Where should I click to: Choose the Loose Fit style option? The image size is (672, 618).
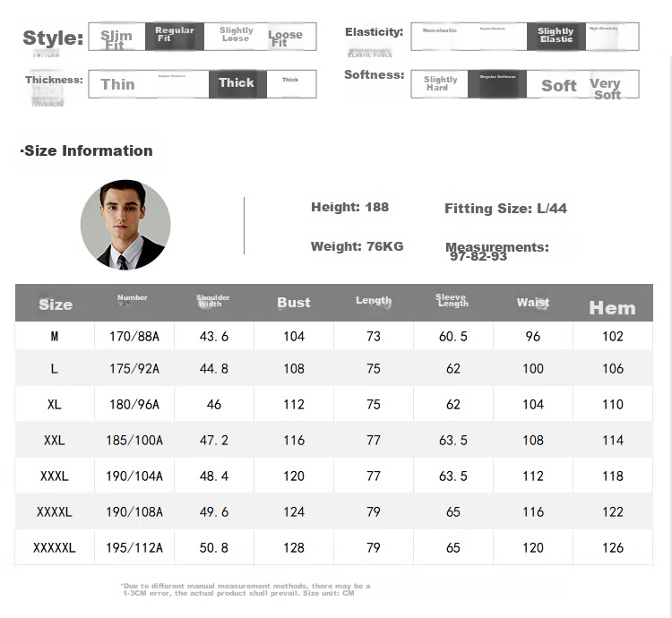(x=286, y=39)
